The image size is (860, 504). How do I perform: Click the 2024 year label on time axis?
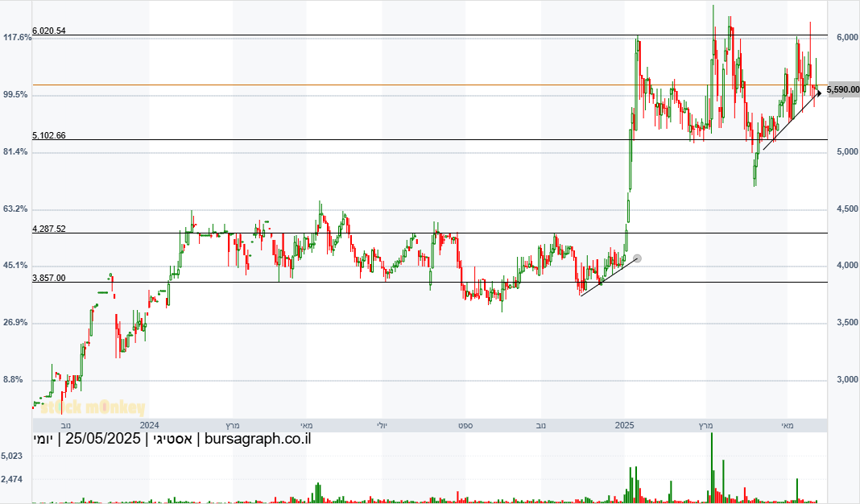click(149, 425)
